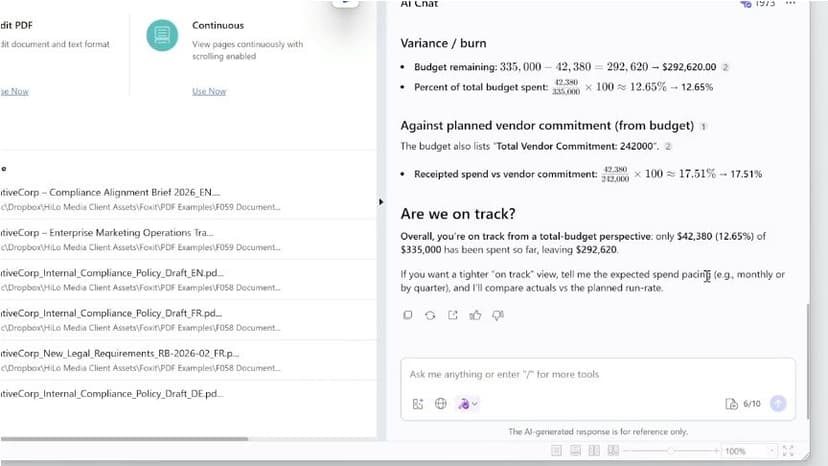828x466 pixels.
Task: Open the AI Chat more options menu
Action: [791, 3]
